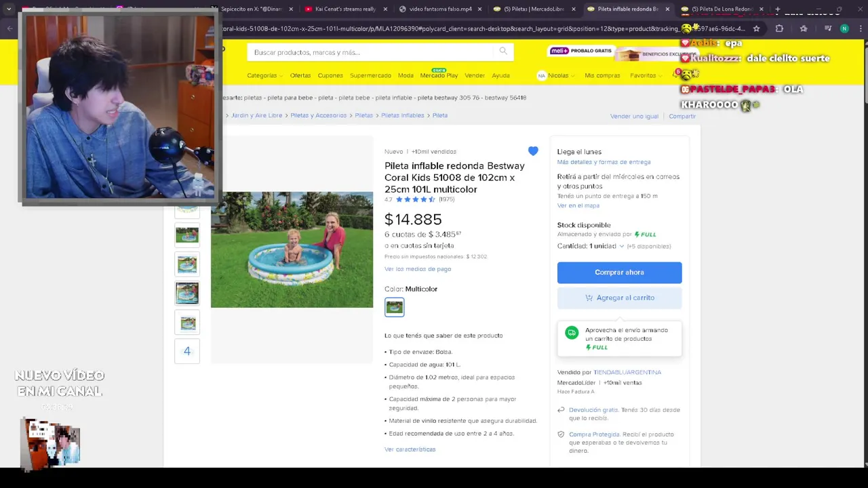This screenshot has width=868, height=488.
Task: Switch to the (5) Piletas MercadoLibre tab
Action: point(534,9)
